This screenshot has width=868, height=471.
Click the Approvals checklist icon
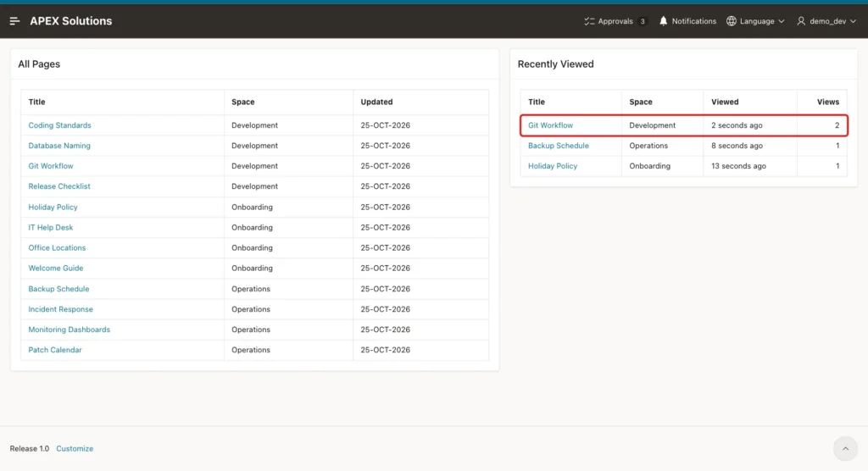(589, 21)
